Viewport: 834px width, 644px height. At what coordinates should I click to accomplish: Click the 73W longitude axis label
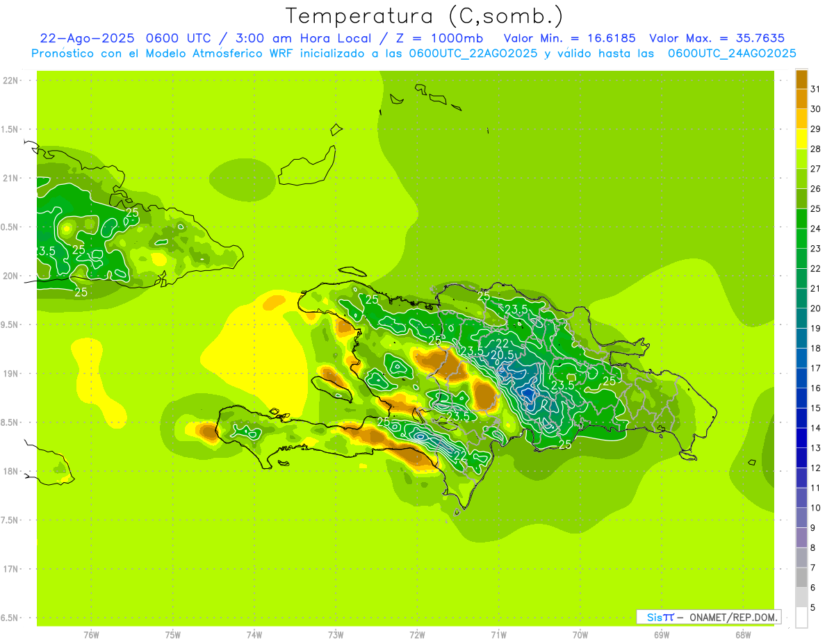(x=336, y=635)
